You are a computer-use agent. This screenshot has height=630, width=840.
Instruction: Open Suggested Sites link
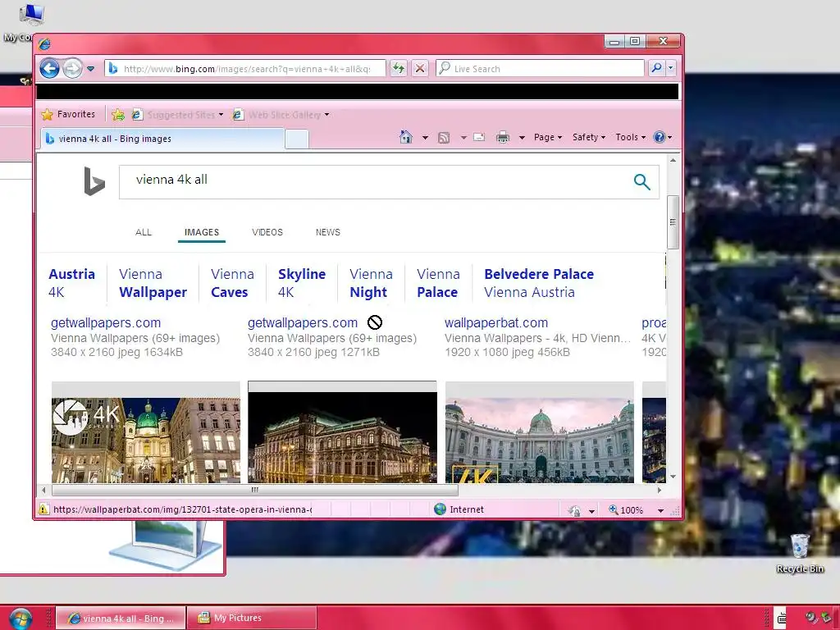pyautogui.click(x=177, y=115)
